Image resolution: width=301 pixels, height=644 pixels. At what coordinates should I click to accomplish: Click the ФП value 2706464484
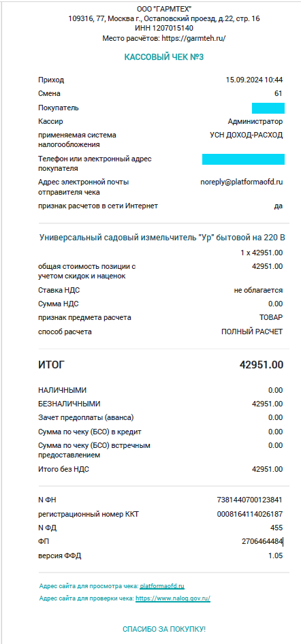[262, 542]
